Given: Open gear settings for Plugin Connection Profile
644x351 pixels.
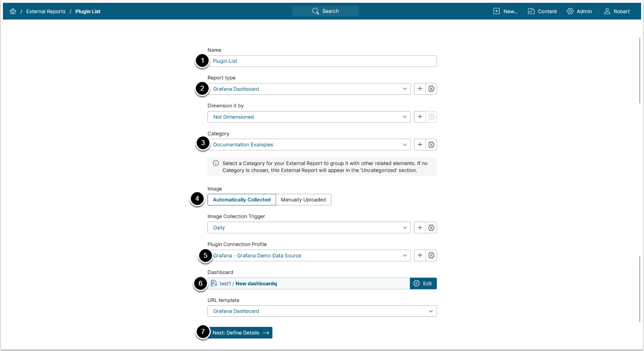Looking at the screenshot, I should 431,256.
